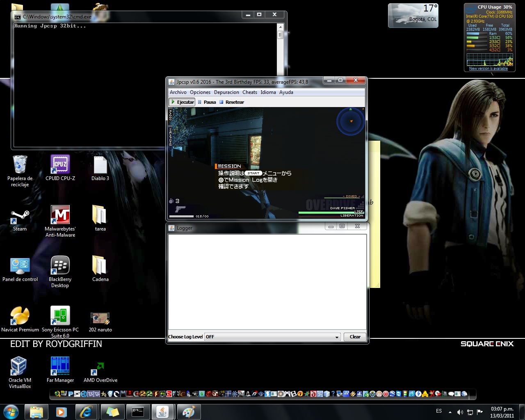525x420 pixels.
Task: Open Windows Explorer from the taskbar
Action: pos(37,412)
